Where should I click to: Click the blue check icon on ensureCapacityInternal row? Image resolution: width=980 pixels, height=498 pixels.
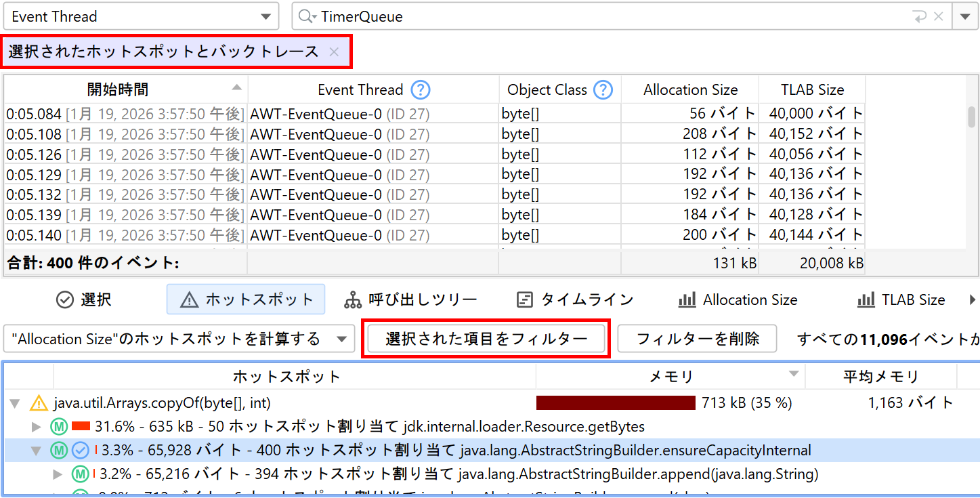(x=81, y=449)
